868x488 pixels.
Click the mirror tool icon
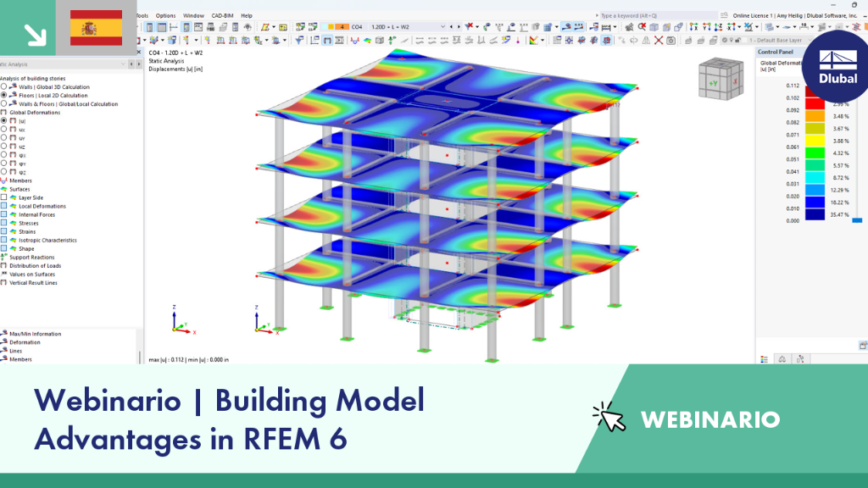tap(646, 41)
